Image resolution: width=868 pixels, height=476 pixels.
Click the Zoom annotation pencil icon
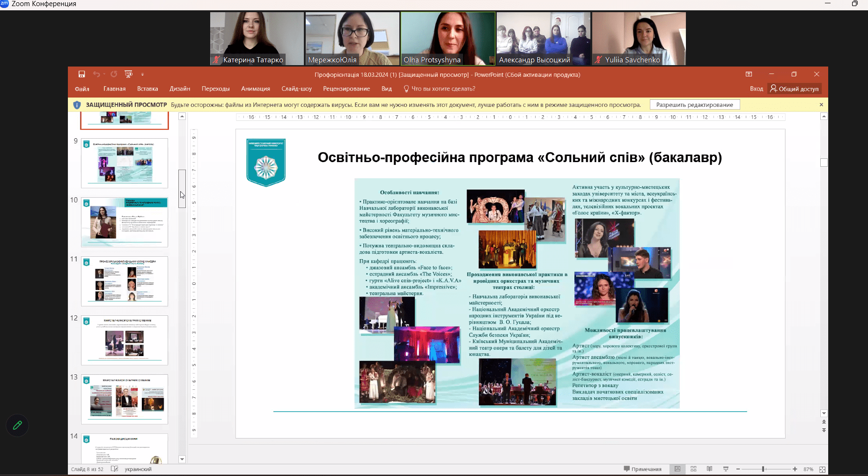[x=17, y=425]
